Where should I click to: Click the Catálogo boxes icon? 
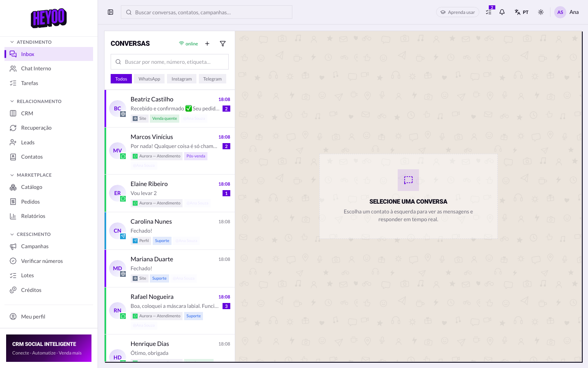click(x=13, y=187)
